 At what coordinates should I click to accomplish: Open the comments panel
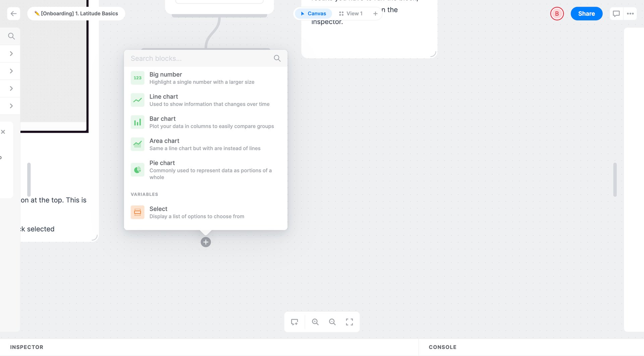point(616,13)
